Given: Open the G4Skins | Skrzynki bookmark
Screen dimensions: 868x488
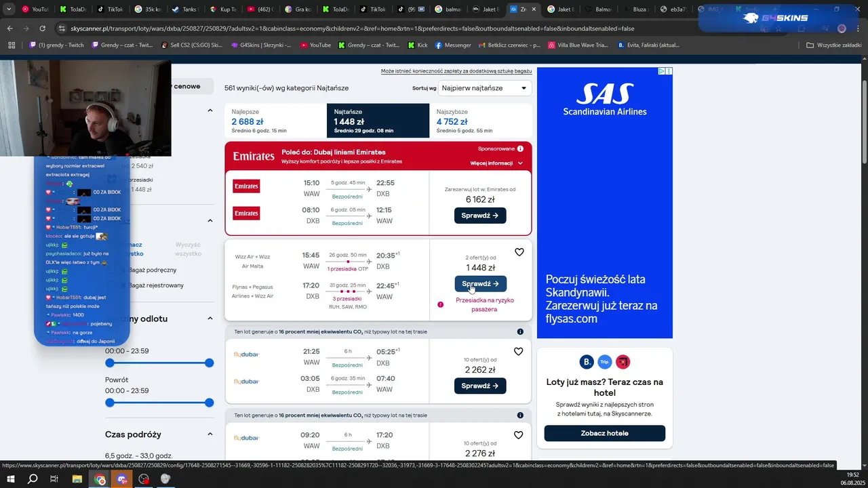Looking at the screenshot, I should [260, 45].
